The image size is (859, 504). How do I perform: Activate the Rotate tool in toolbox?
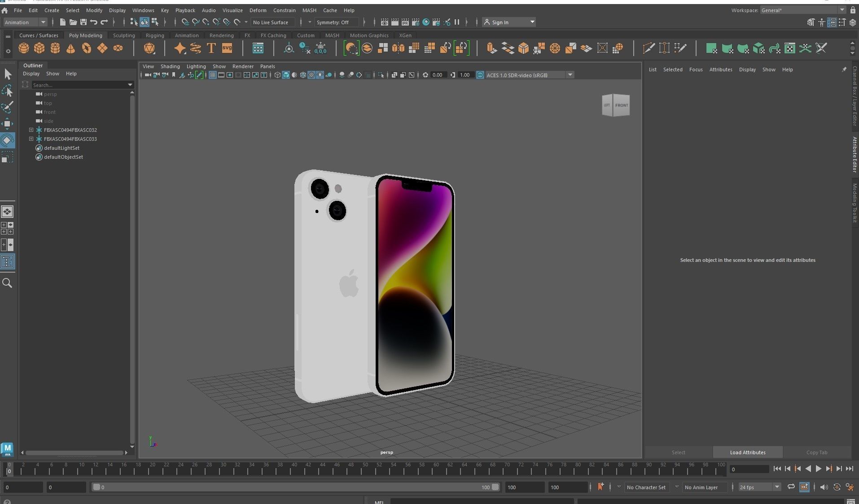tap(8, 140)
